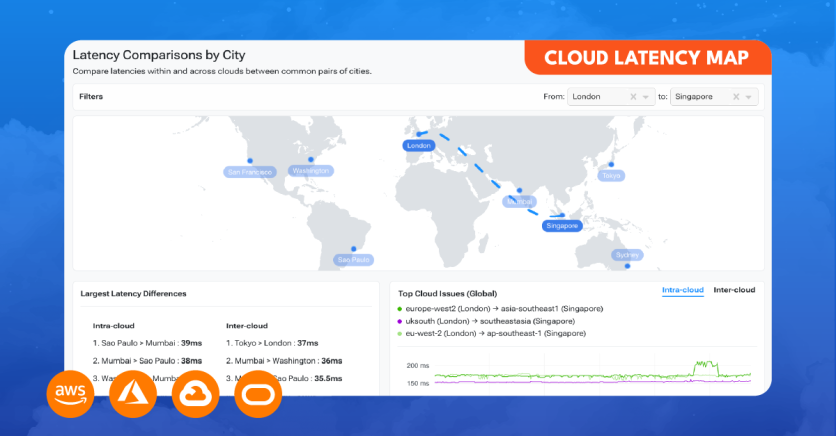Toggle eu-west-2 to ap-southeast-1 legend entry
The image size is (836, 436).
point(491,333)
